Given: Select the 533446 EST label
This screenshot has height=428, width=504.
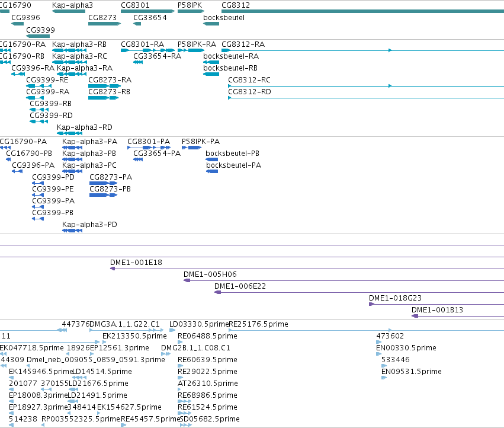Looking at the screenshot, I should click(396, 360).
